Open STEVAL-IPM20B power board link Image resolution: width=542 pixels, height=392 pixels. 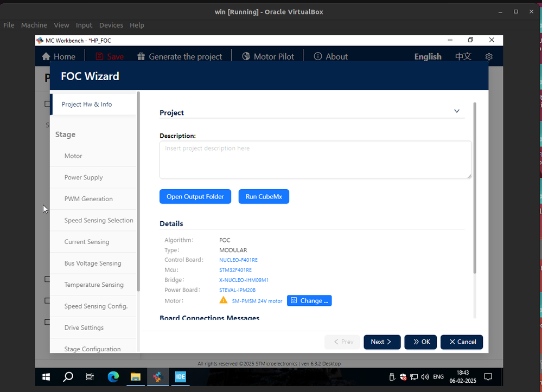238,290
